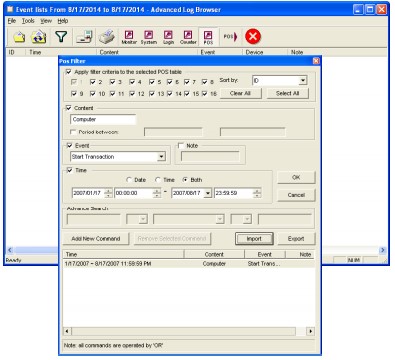Click the end time 23:59:59 spinner
The width and height of the screenshot is (395, 360).
257,193
